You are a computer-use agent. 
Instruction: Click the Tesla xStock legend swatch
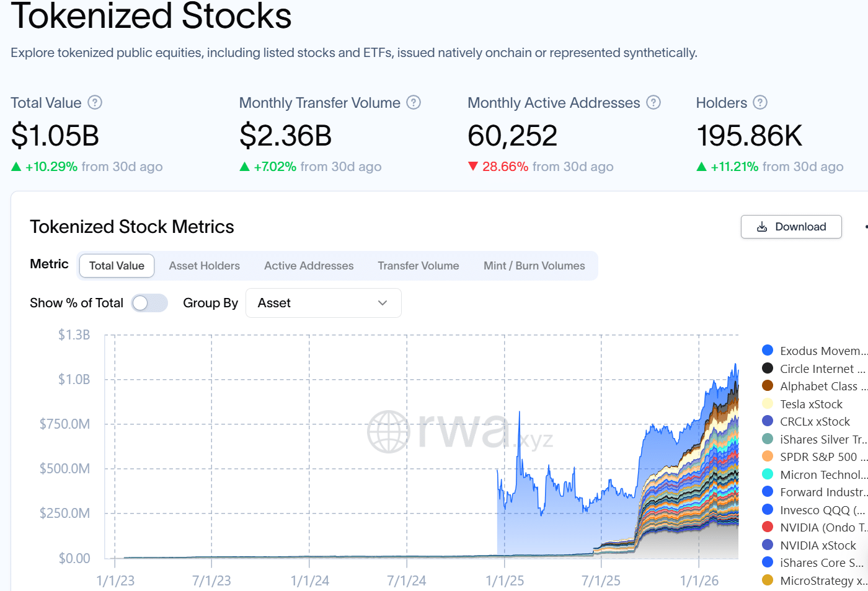coord(768,404)
